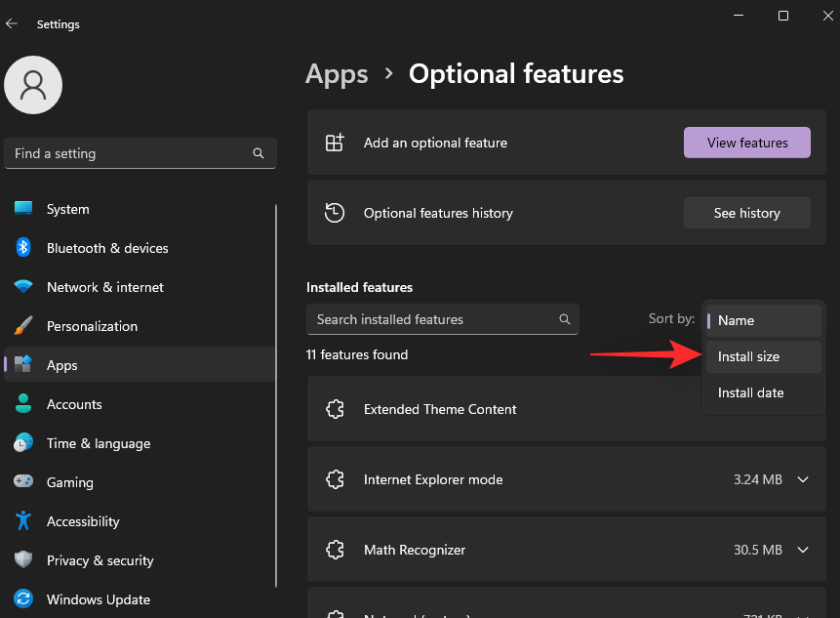Click the Add an optional feature grid icon
Screen dimensions: 840x618
tap(335, 143)
